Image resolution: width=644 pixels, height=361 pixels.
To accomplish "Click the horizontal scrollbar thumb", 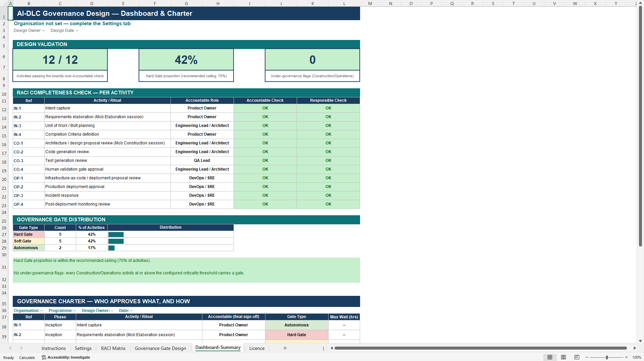I will (481, 348).
